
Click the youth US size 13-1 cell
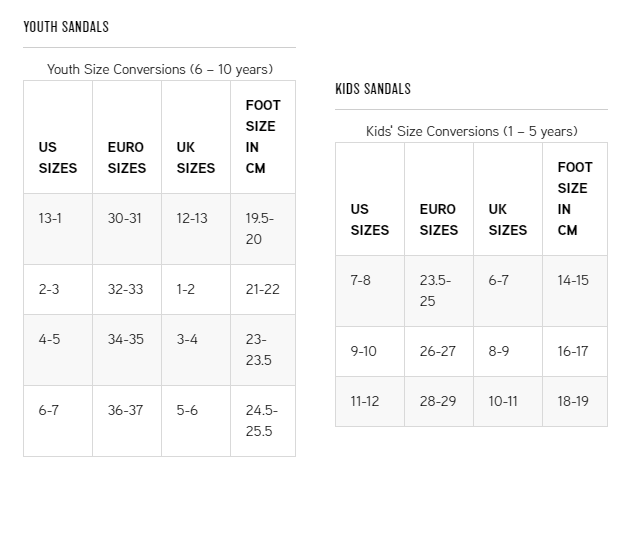point(58,229)
